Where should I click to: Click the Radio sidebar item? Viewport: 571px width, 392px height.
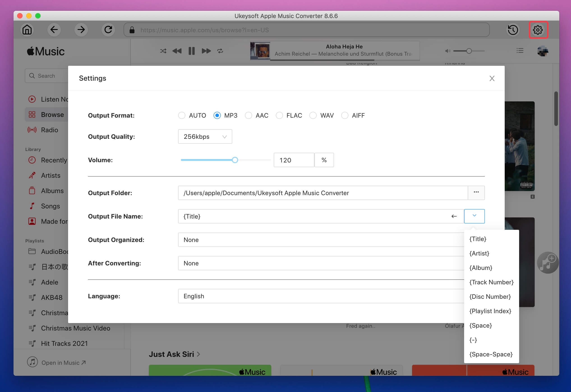pos(49,130)
